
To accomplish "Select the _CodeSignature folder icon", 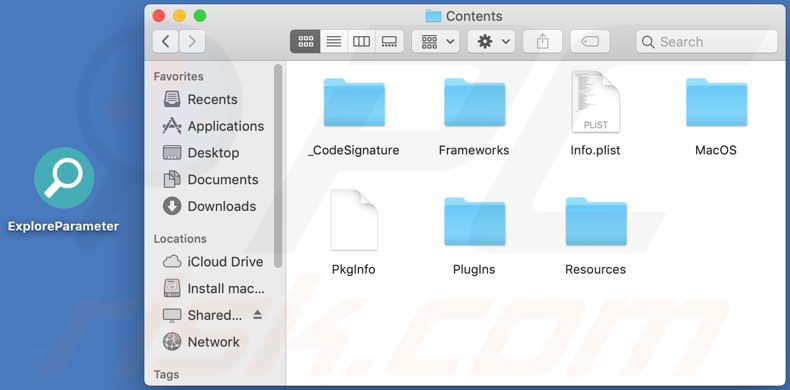I will coord(354,102).
